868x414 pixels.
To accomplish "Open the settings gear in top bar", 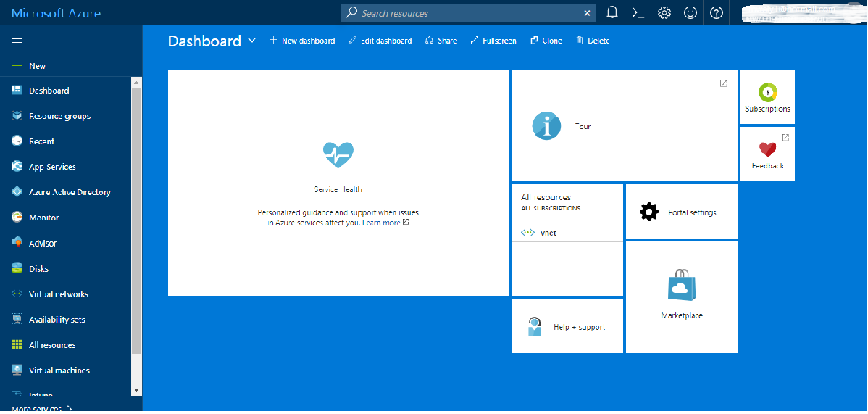I will 664,13.
